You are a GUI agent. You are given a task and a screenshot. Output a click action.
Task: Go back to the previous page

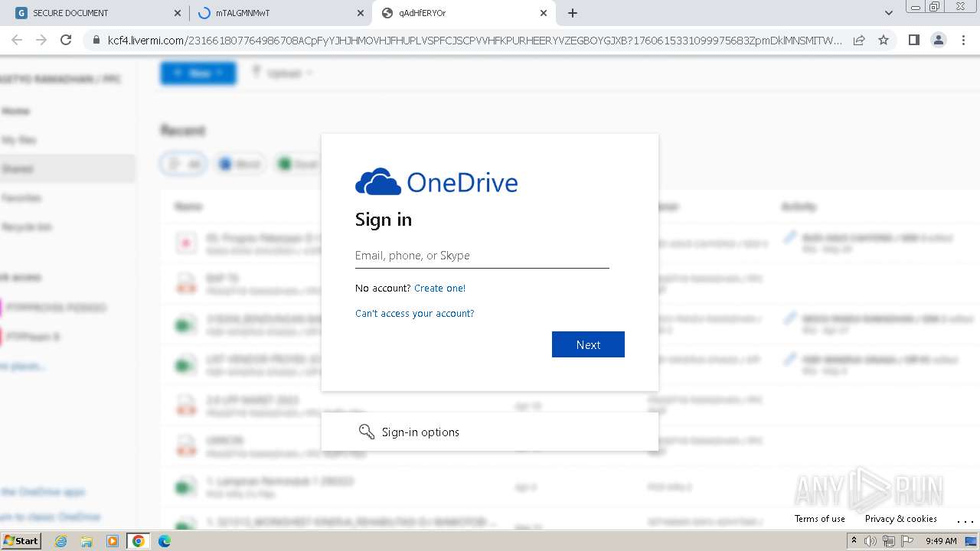17,41
